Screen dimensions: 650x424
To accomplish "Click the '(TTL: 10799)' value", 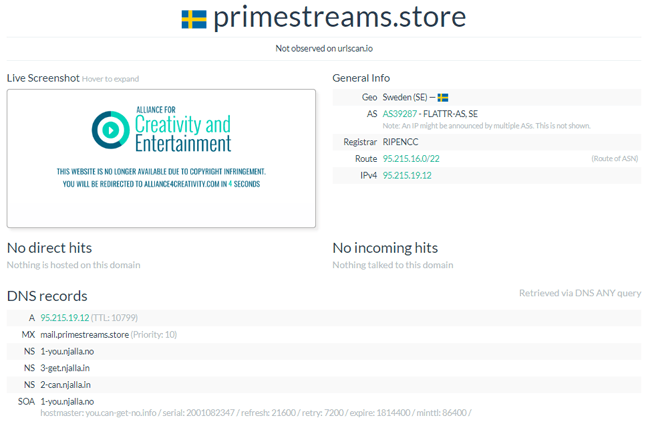I will point(114,317).
